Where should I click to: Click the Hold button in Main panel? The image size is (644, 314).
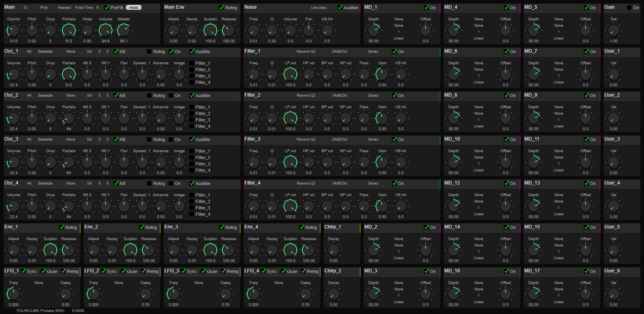pyautogui.click(x=134, y=8)
